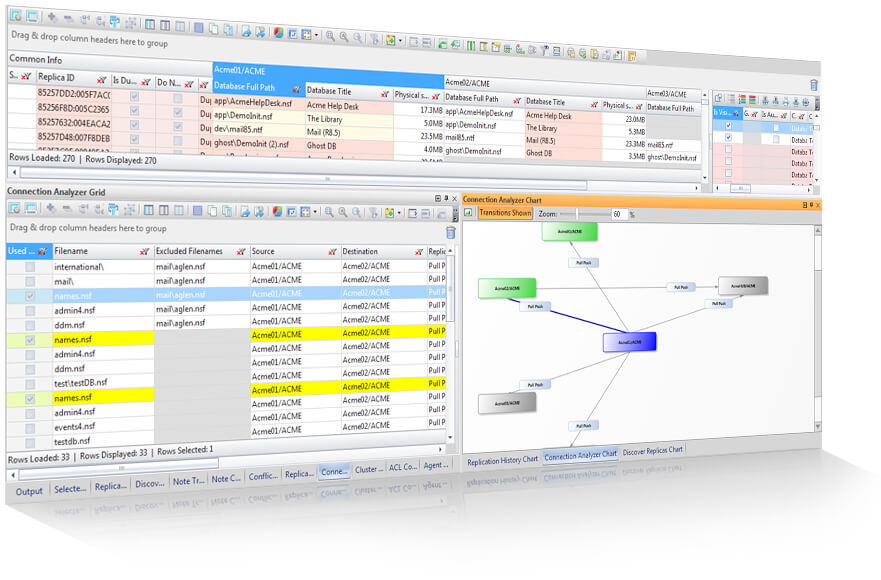Click the zoom in magnifier in Connection Analyzer Grid toolbar
The image size is (881, 580).
click(329, 212)
